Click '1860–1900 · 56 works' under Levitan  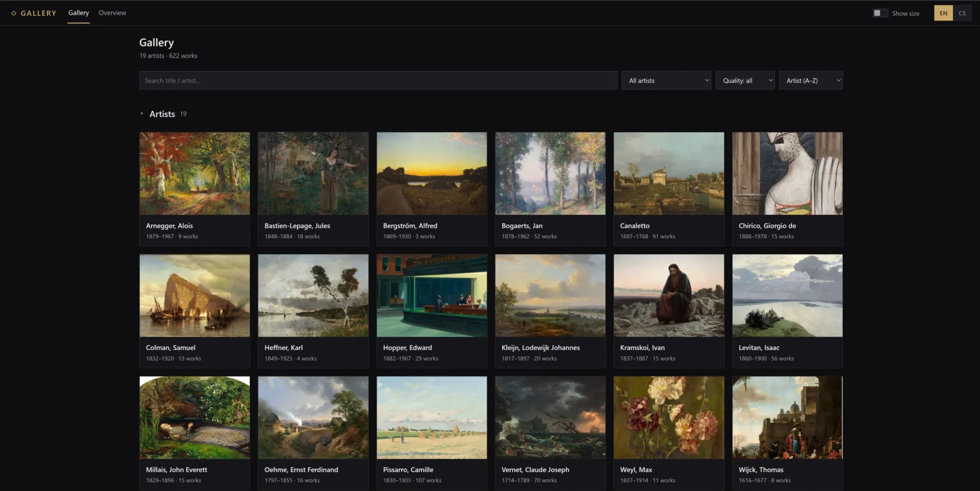coord(766,359)
